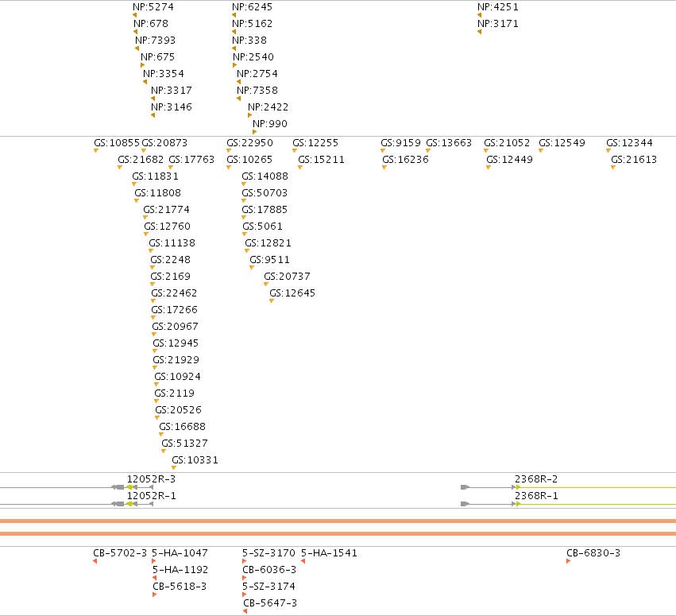This screenshot has width=676, height=616.
Task: Select the GS:10331 feature
Action: (x=195, y=460)
